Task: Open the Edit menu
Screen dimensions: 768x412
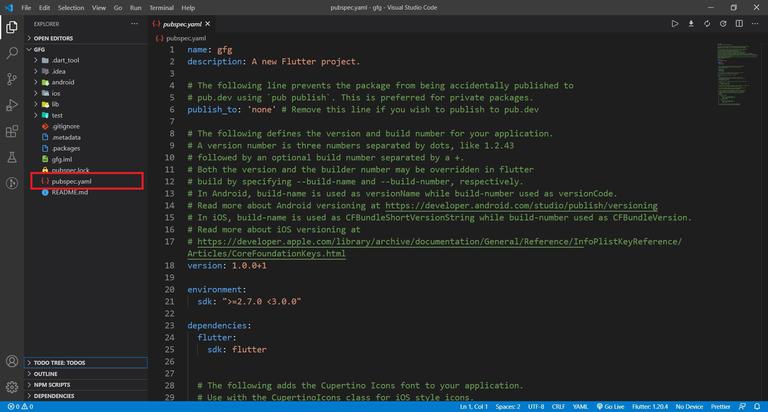Action: [45, 8]
